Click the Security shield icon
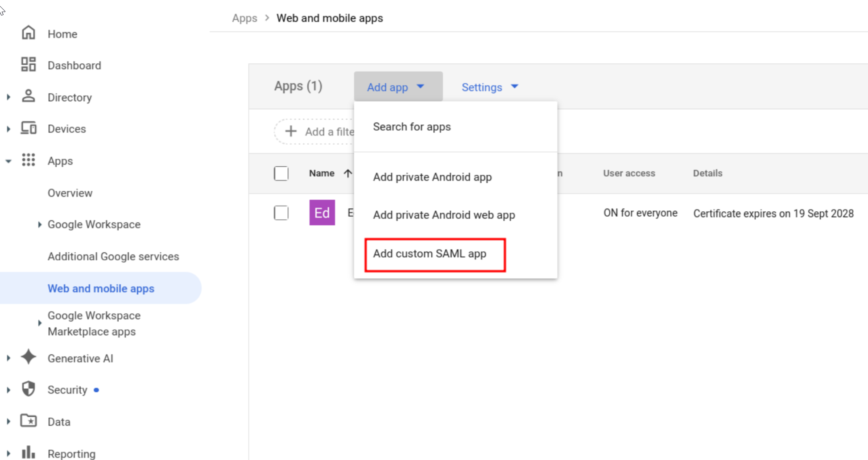868x460 pixels. (29, 389)
